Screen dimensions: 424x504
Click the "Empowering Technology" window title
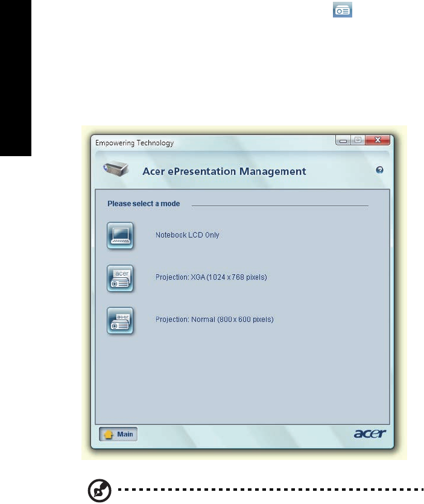[134, 143]
